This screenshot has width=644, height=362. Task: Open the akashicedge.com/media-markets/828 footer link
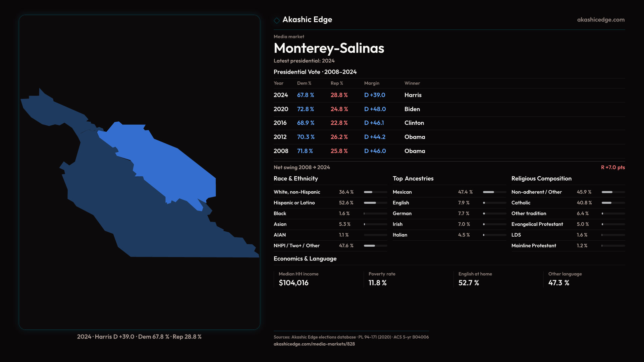(x=314, y=344)
